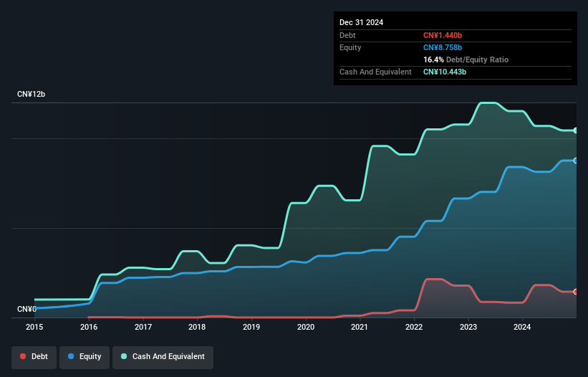Image resolution: width=588 pixels, height=377 pixels.
Task: Click the Debt label in tooltip
Action: click(347, 35)
